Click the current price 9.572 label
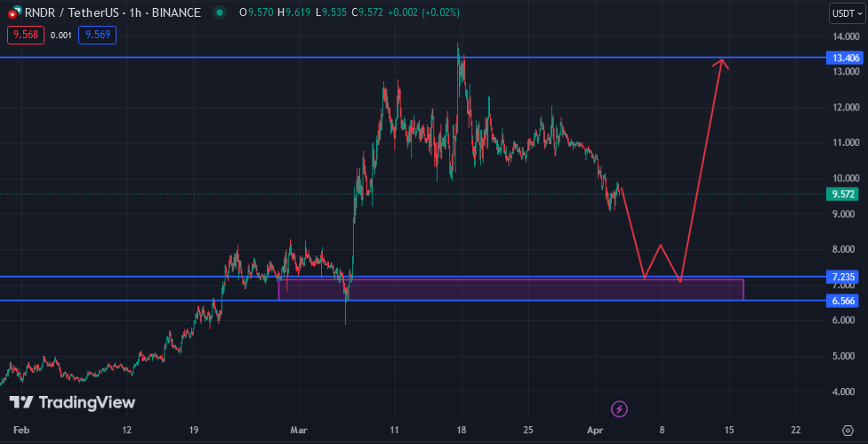Viewport: 868px width, 444px height. tap(844, 194)
